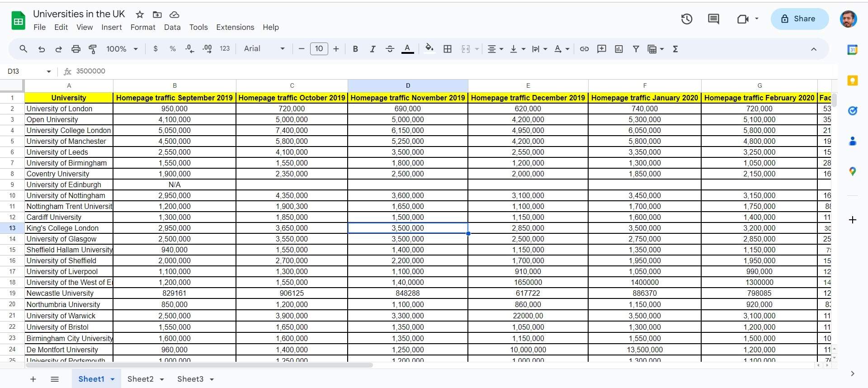868x388 pixels.
Task: Decrease decimal places
Action: point(190,49)
